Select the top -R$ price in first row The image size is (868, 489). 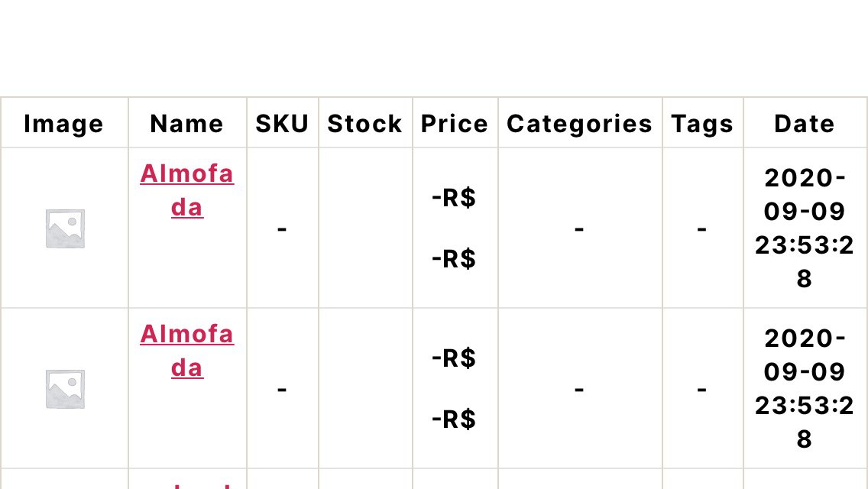pyautogui.click(x=454, y=198)
